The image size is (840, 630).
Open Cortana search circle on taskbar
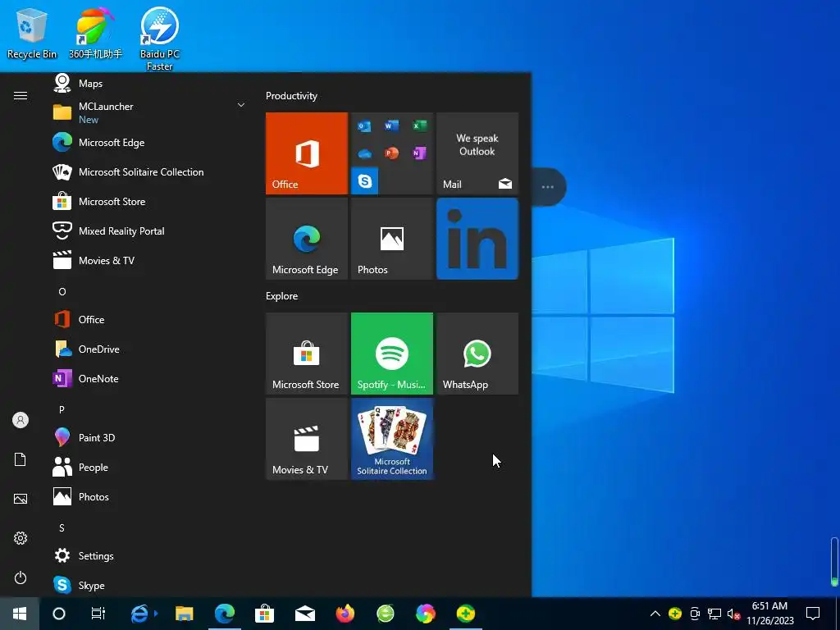pos(59,614)
